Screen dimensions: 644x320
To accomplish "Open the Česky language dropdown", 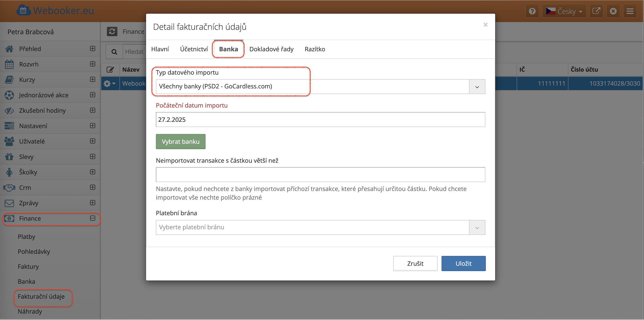I will (x=564, y=11).
